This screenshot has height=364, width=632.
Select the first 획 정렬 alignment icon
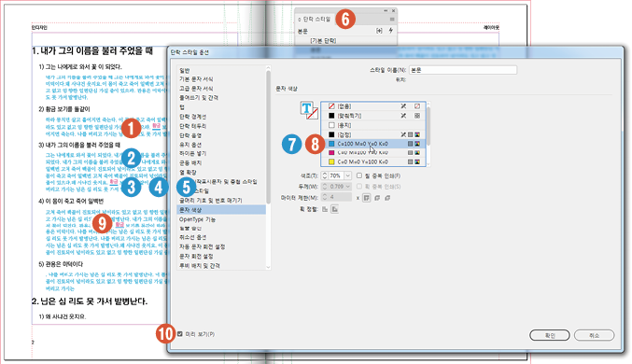coord(325,209)
